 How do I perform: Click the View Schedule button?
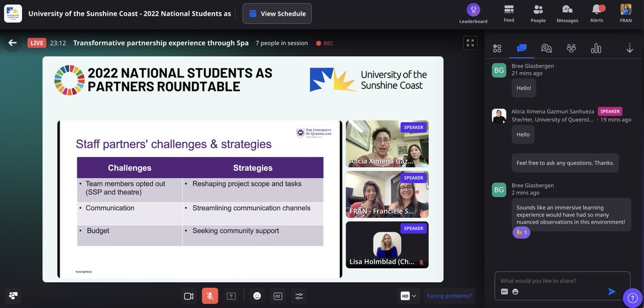(277, 13)
